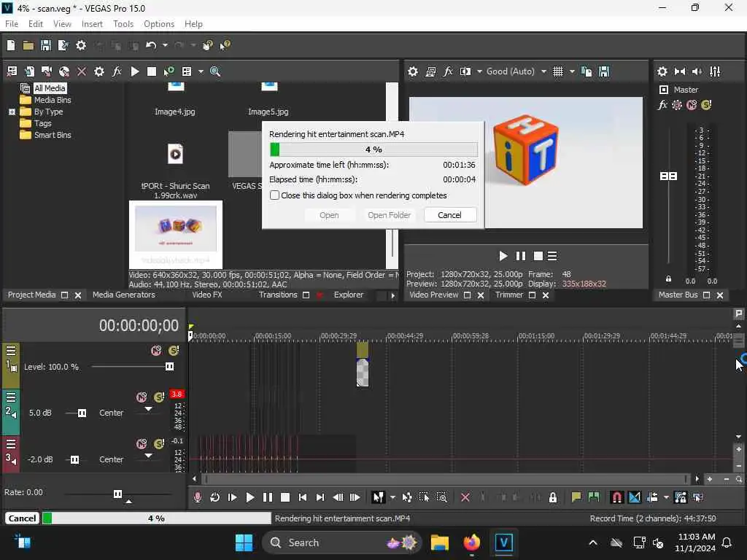Image resolution: width=747 pixels, height=560 pixels.
Task: Select the Smart Bins folder
Action: (53, 135)
